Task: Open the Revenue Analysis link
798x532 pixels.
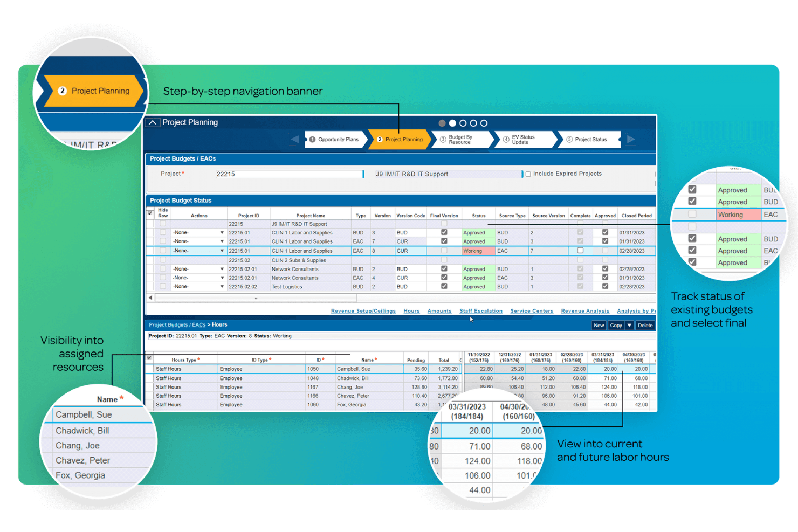Action: coord(585,311)
